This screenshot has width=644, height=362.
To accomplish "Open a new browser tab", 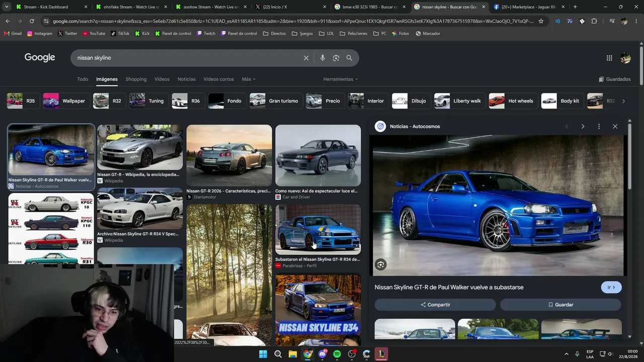I will 575,7.
